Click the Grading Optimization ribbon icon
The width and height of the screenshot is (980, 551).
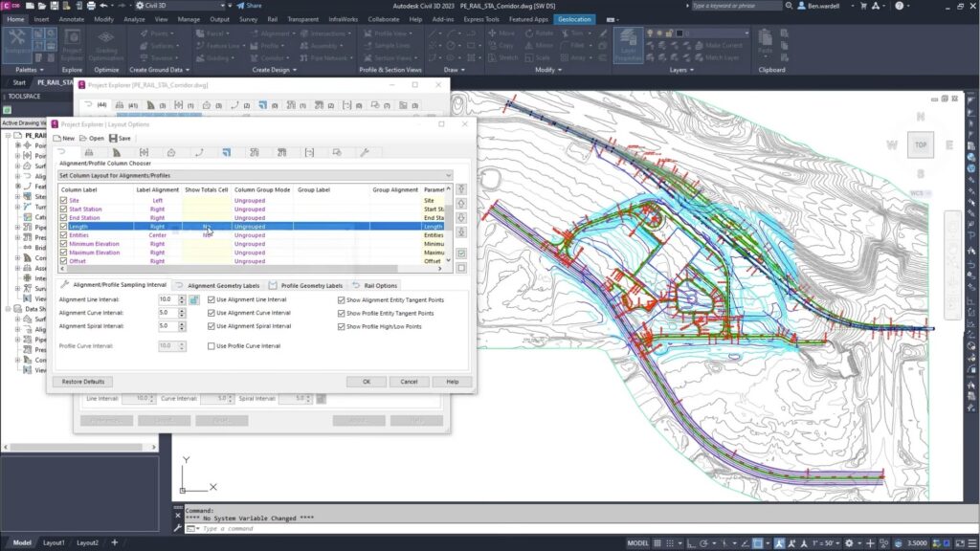pos(105,45)
